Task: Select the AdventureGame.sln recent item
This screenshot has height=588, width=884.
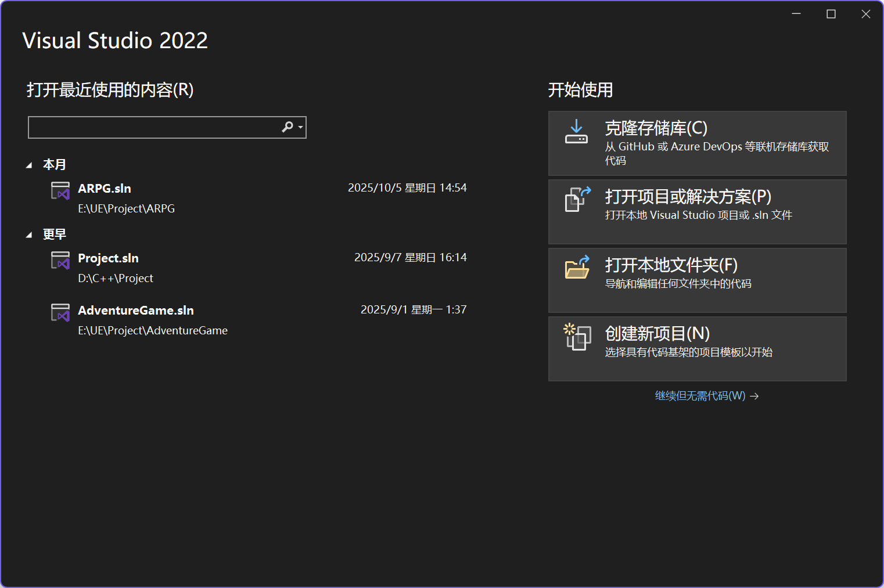Action: [x=136, y=310]
